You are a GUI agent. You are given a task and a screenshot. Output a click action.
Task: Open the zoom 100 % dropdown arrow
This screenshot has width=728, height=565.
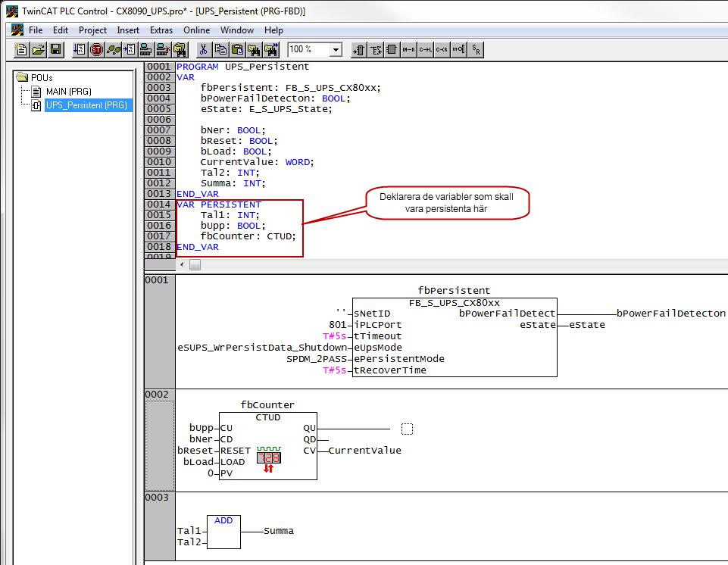coord(336,49)
